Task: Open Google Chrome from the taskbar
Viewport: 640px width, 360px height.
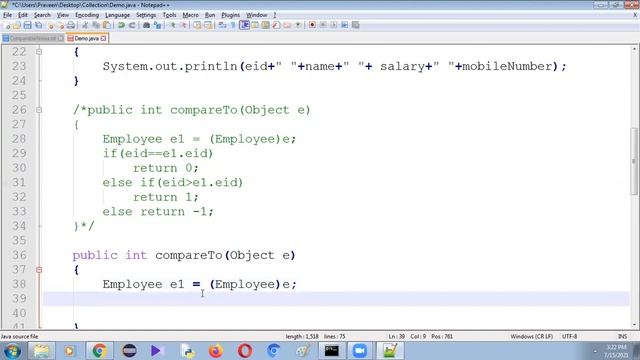Action: click(99, 351)
